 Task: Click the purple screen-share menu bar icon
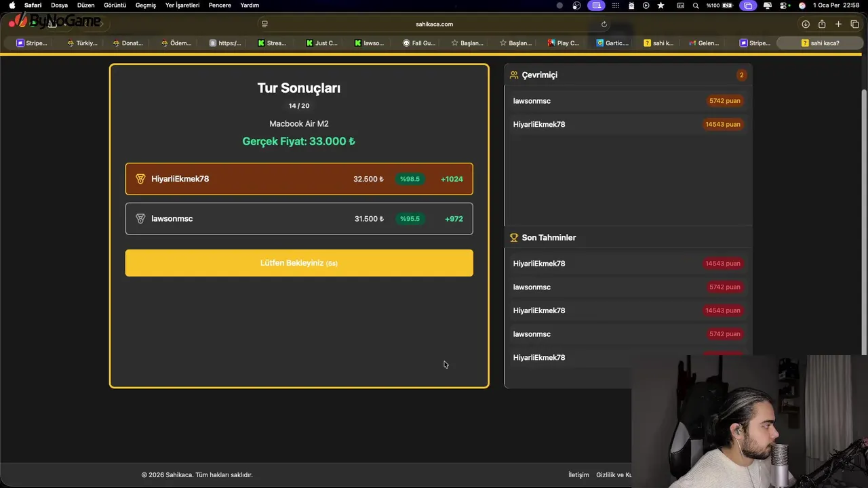pos(596,5)
